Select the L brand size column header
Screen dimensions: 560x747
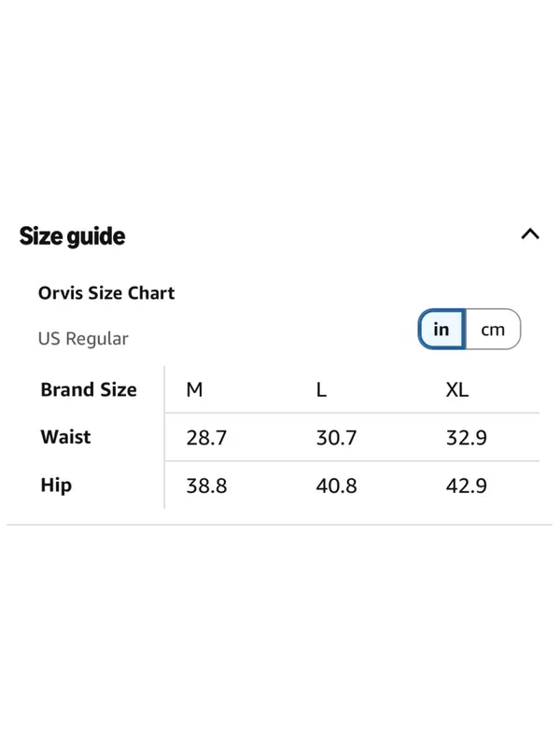pyautogui.click(x=321, y=389)
